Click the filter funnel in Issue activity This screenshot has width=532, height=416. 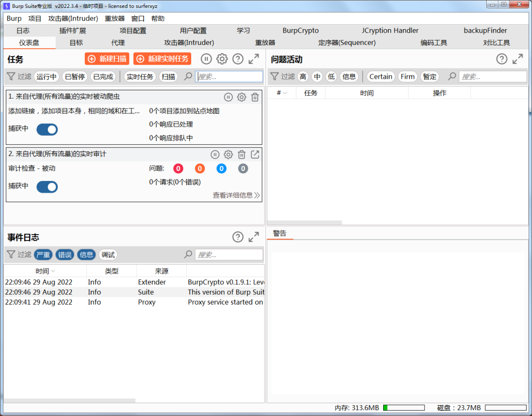click(274, 76)
